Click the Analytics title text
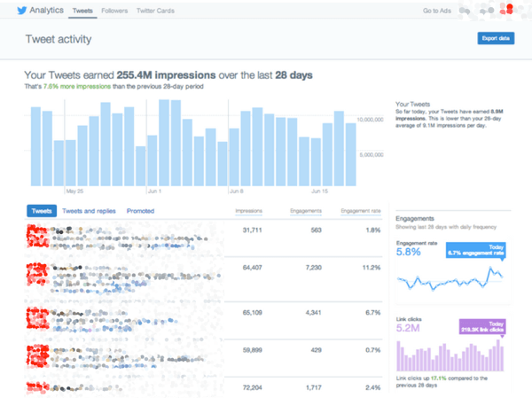Screen dimensions: 532x398 tap(46, 10)
